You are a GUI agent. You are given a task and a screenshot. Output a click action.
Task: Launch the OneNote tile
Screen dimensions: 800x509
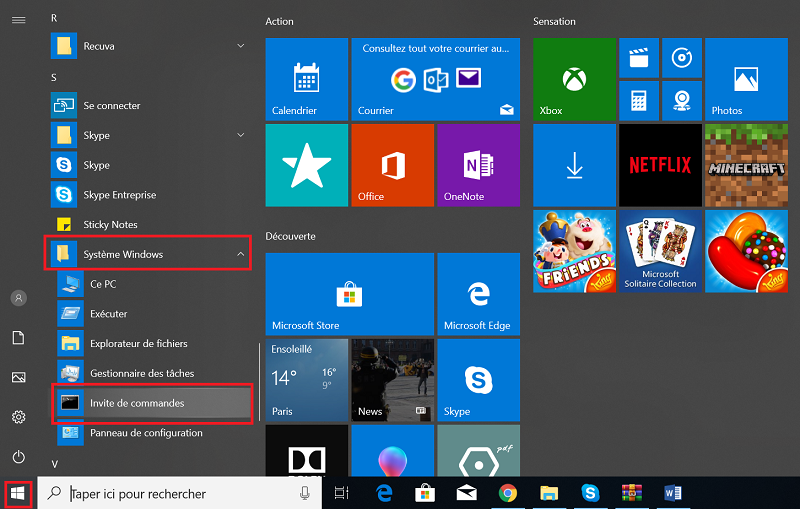click(479, 165)
